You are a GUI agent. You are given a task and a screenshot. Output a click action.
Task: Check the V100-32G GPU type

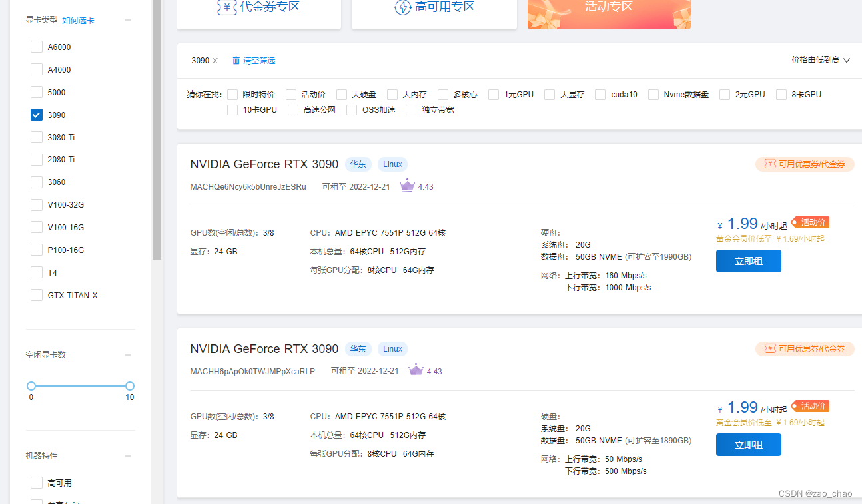(x=37, y=205)
